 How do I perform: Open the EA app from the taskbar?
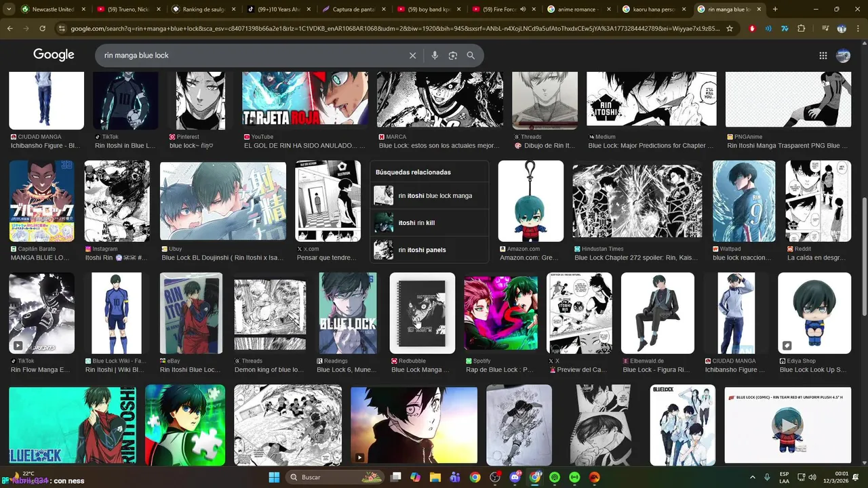594,477
